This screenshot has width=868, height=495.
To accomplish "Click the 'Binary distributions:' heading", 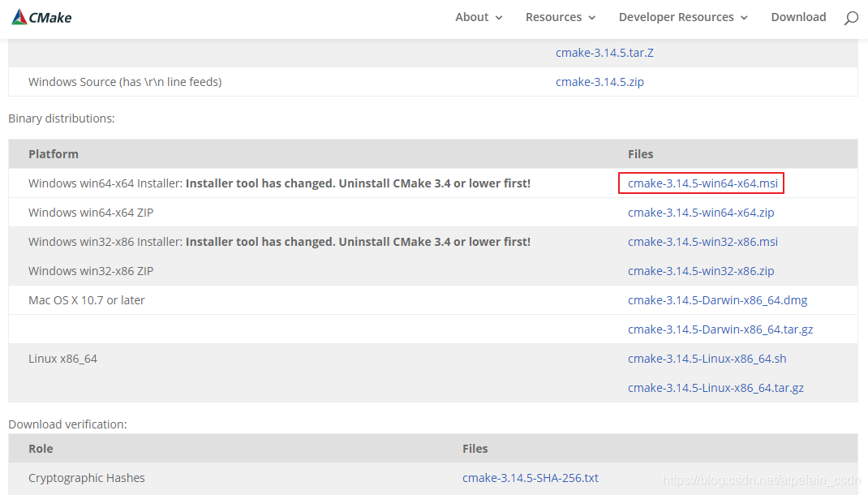I will (x=62, y=118).
